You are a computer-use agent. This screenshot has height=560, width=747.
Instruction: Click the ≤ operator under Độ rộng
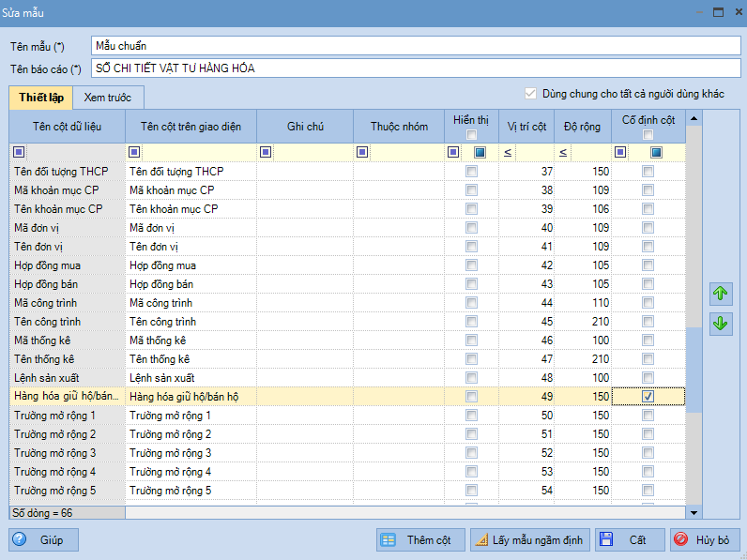coord(563,152)
